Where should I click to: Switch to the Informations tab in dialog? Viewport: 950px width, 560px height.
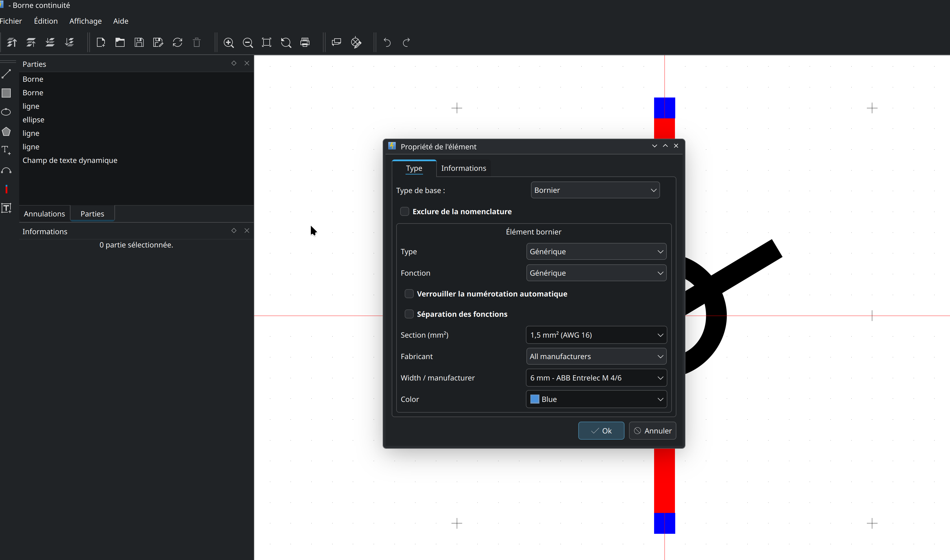click(x=464, y=168)
